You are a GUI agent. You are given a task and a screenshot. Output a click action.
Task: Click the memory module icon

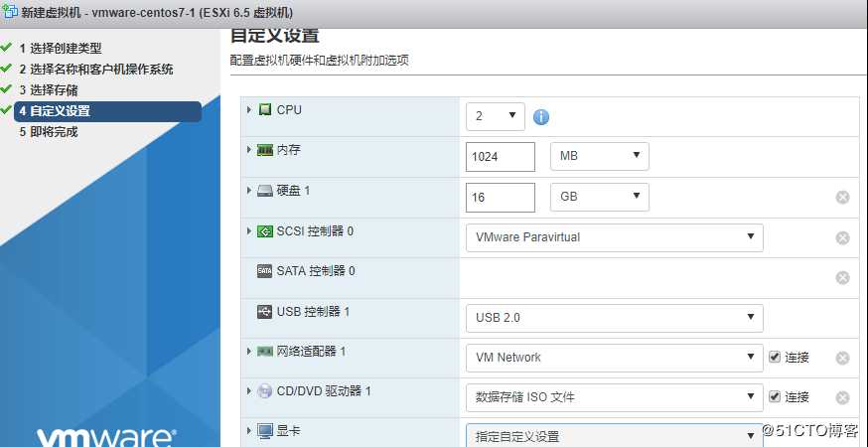265,150
